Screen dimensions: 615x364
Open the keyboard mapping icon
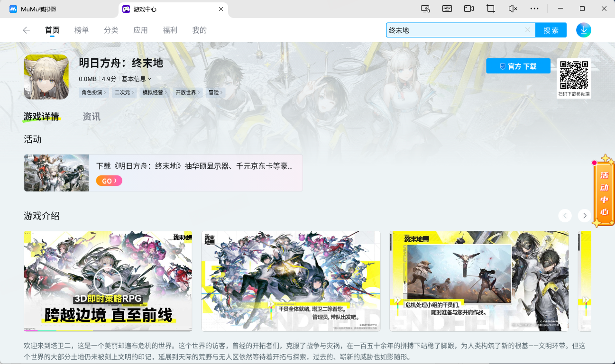[x=447, y=9]
